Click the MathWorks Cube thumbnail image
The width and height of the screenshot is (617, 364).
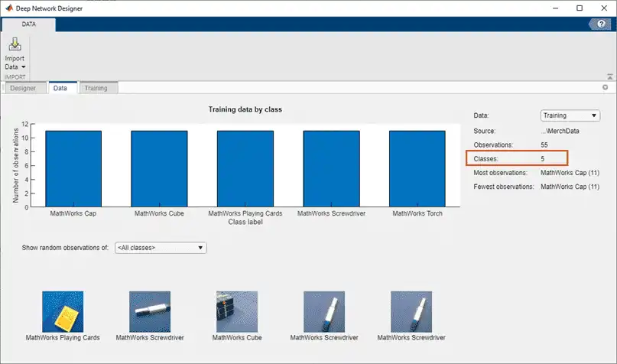(237, 312)
